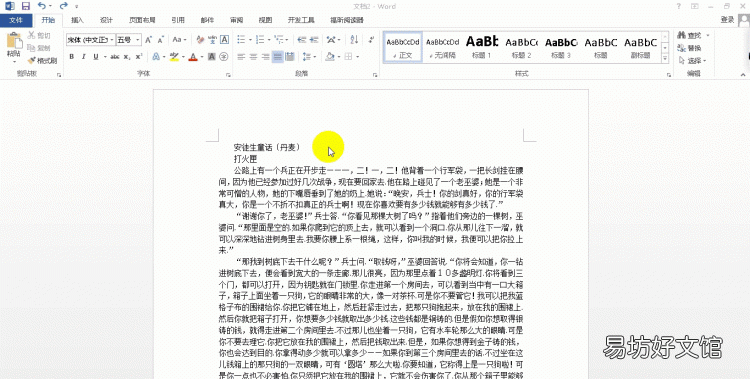Click the Save icon in quick access toolbar
750x379 pixels.
(25, 6)
